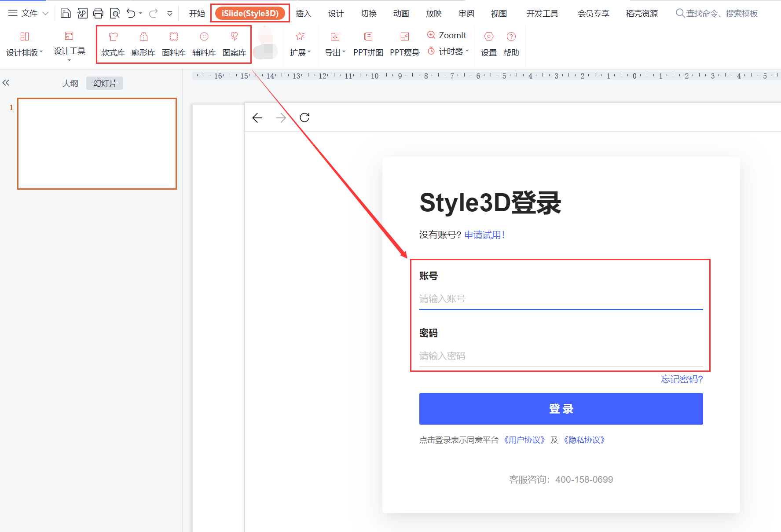
Task: Open the 图案库 pattern library
Action: click(234, 44)
